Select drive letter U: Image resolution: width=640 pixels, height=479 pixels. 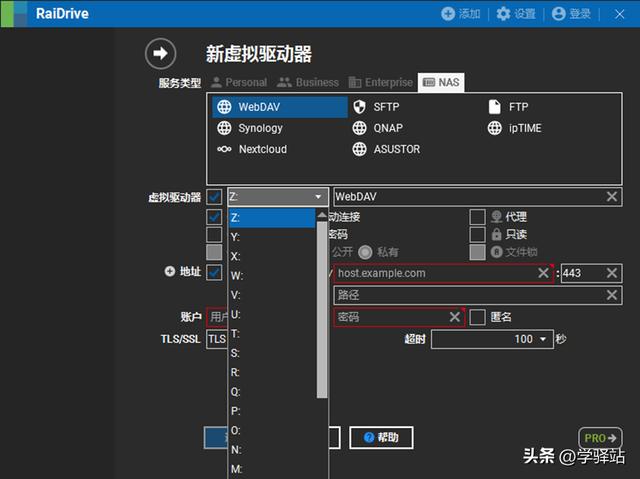pos(271,315)
